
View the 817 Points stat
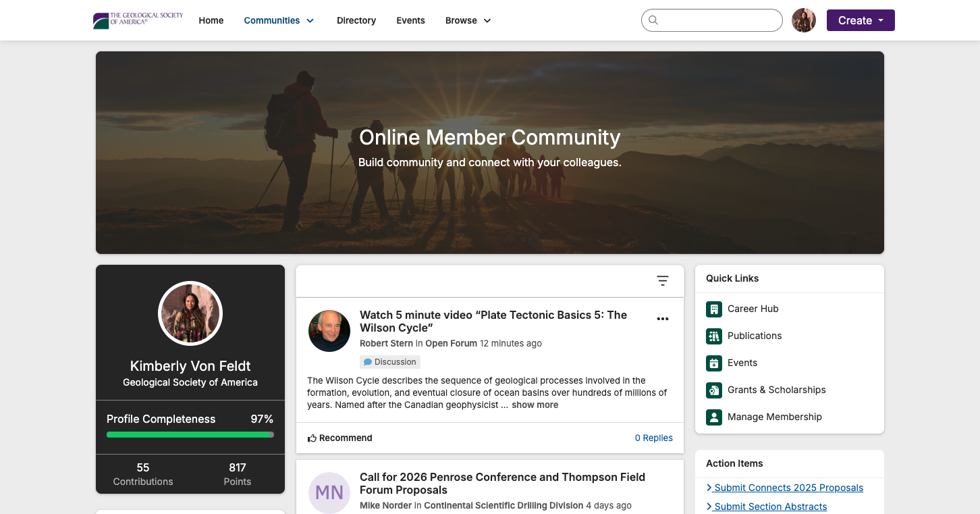(x=238, y=474)
